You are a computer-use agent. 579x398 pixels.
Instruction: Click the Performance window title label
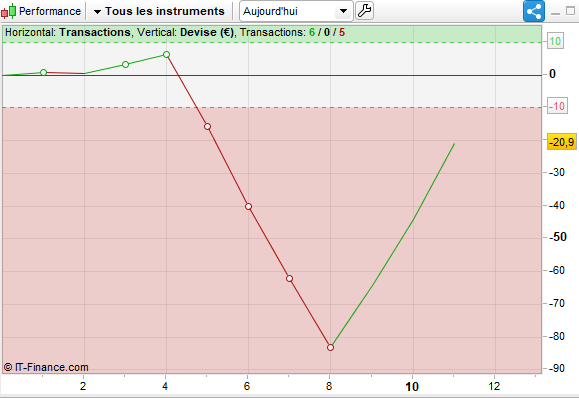pyautogui.click(x=50, y=11)
